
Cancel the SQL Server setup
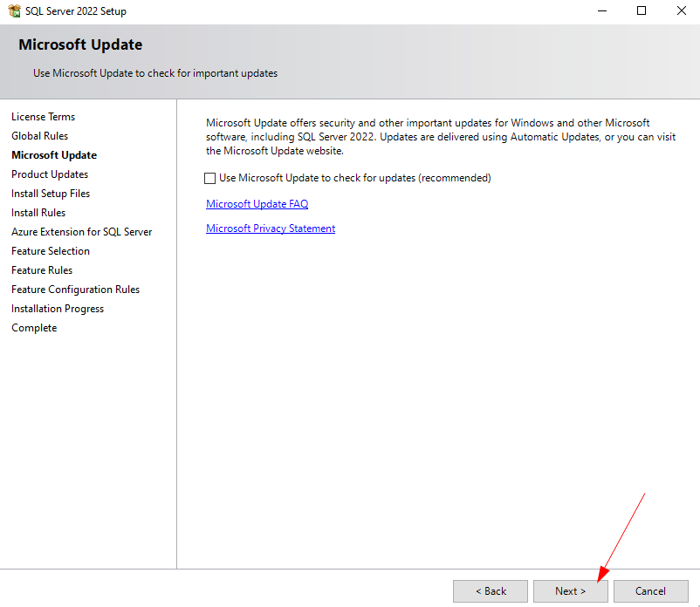[651, 591]
